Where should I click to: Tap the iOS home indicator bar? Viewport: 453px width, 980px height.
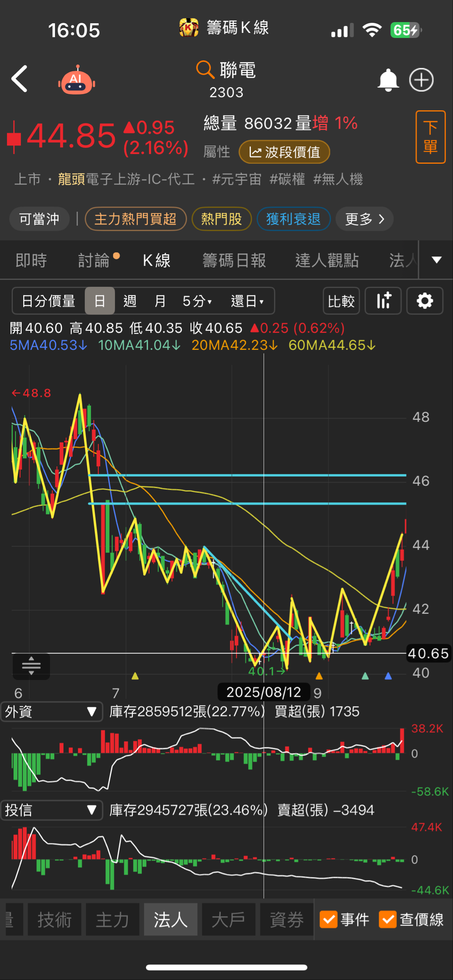click(x=226, y=967)
